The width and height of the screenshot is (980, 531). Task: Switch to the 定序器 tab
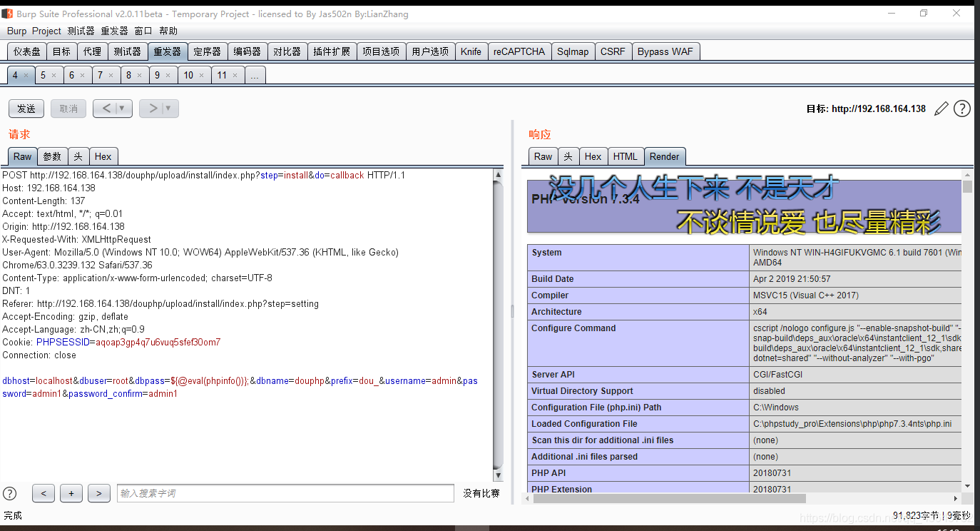(x=208, y=51)
